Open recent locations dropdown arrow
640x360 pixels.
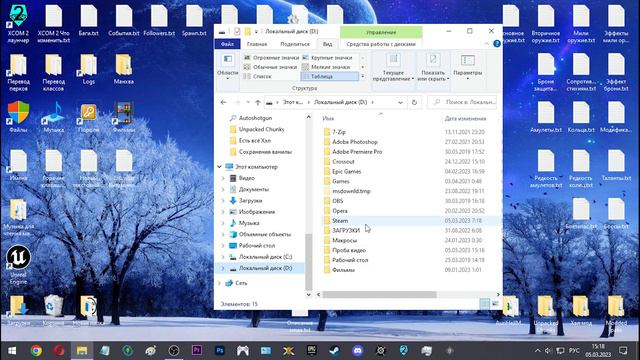[248, 102]
